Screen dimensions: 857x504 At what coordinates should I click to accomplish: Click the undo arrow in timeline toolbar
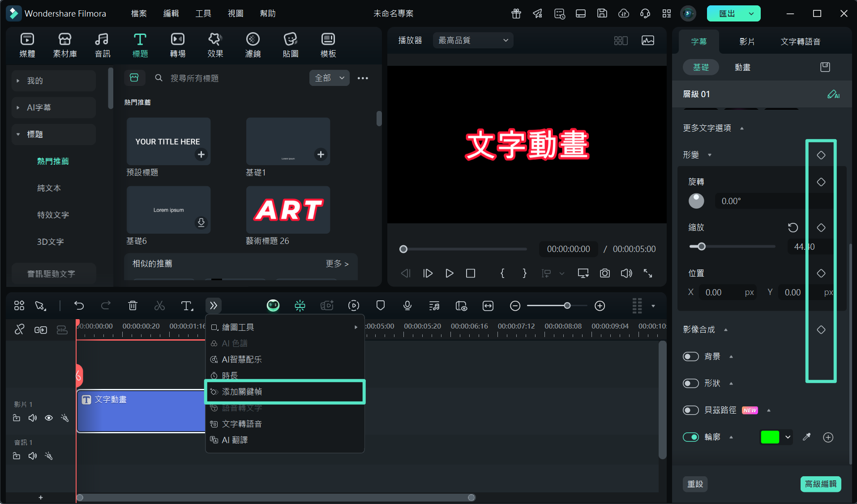pos(79,306)
